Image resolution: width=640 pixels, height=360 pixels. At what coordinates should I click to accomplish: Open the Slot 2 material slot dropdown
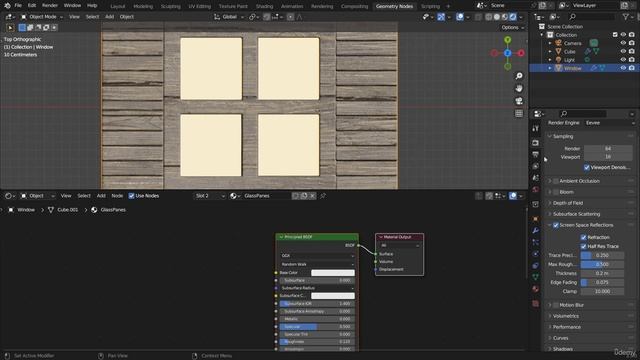pos(210,196)
